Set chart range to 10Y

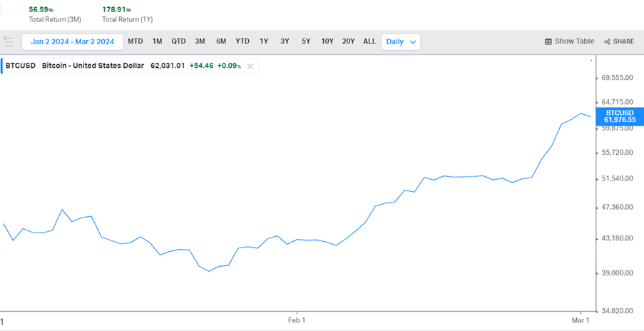pos(327,41)
